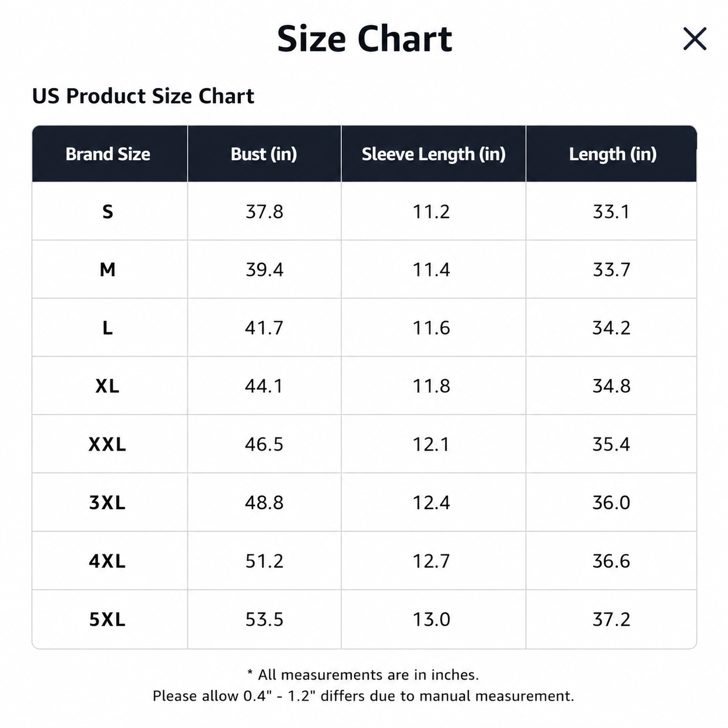
Task: Click the US Product Size Chart heading
Action: [x=143, y=96]
